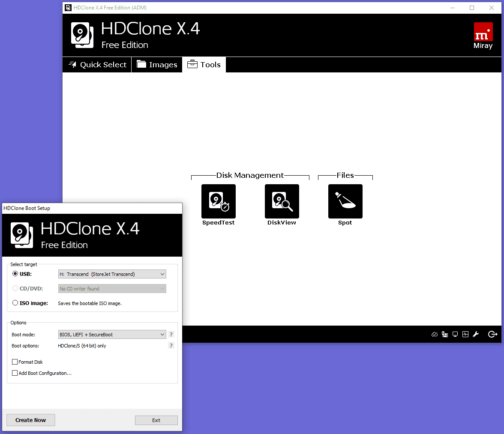Expand the Boot mode dropdown

pos(112,335)
